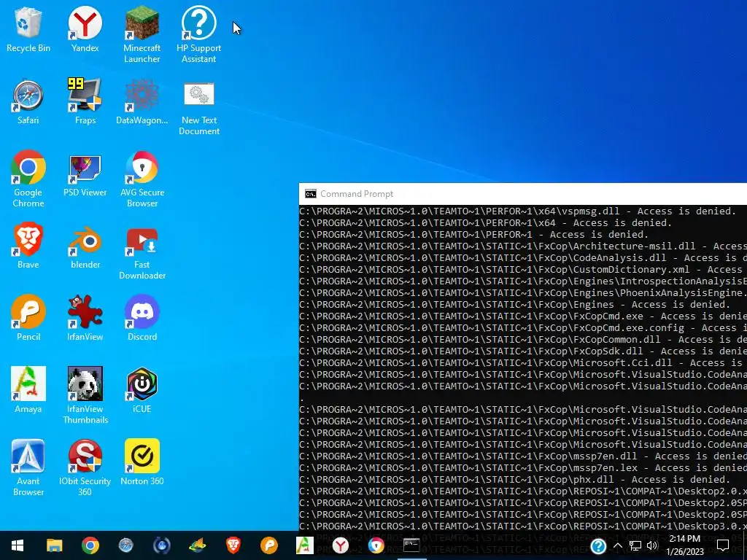Click the mssp7en.lex output line

tap(522, 467)
